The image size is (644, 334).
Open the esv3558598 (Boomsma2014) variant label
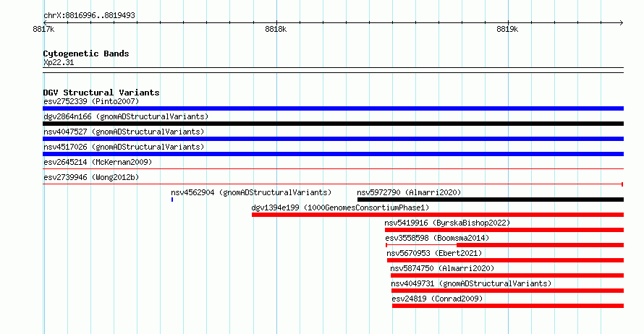pos(437,238)
